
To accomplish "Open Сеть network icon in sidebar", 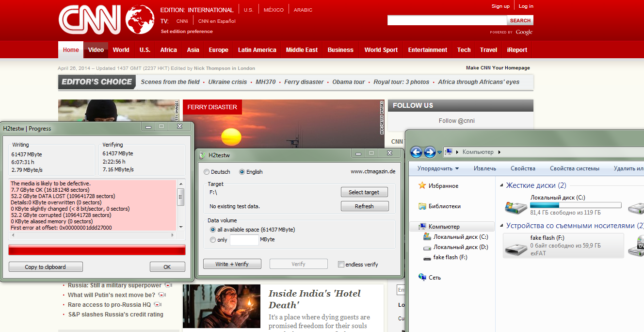I will [x=422, y=277].
